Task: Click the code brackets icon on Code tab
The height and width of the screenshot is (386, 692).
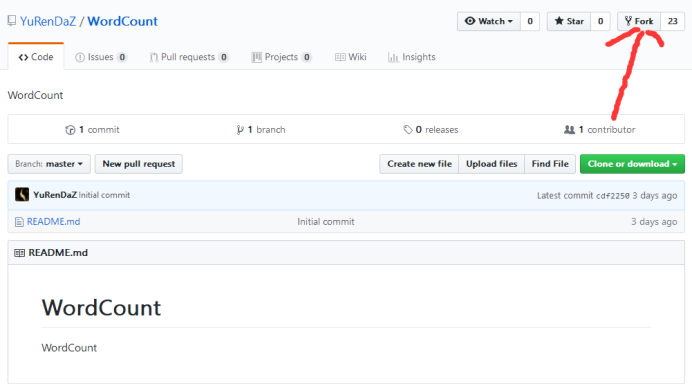Action: tap(23, 57)
